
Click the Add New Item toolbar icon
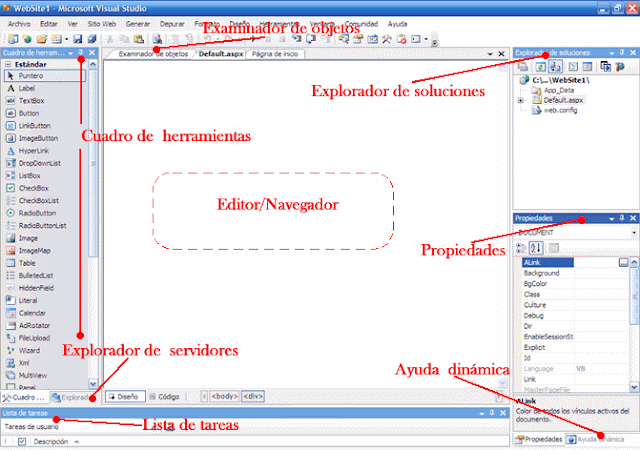coord(56,39)
